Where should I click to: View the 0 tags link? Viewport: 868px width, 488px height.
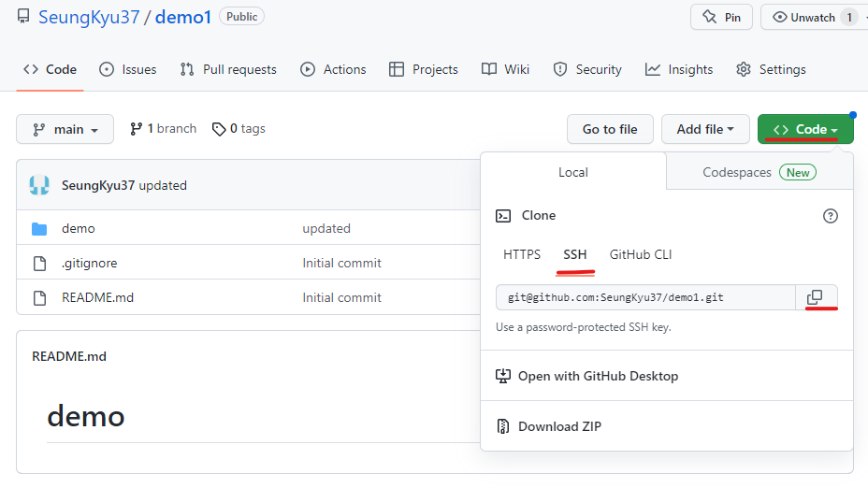coord(239,129)
